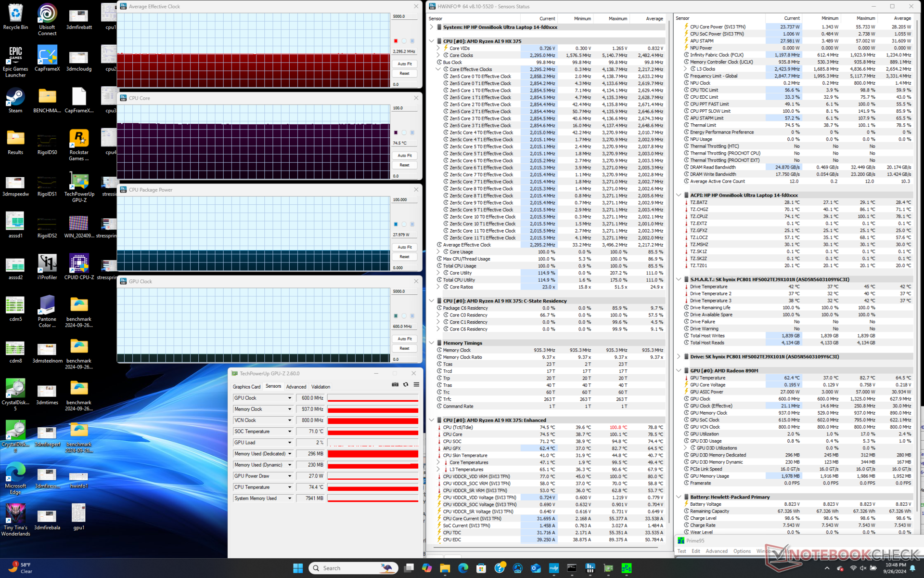Open File Explorer from taskbar
Screen dimensions: 924x578
click(445, 568)
